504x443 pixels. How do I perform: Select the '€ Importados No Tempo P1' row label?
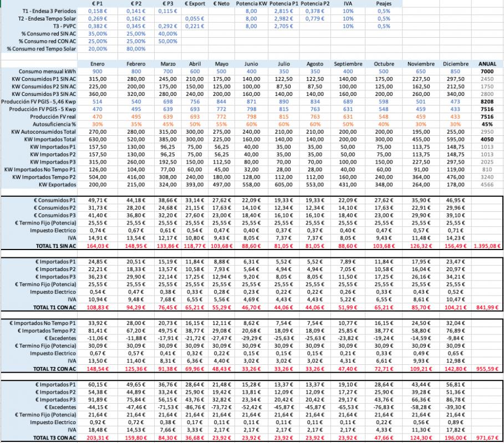[43, 323]
